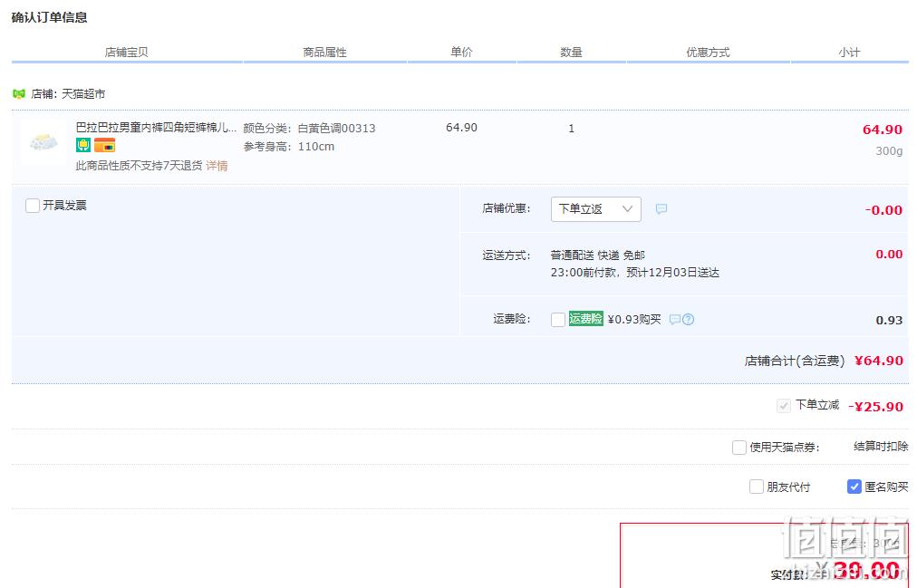Uncheck the 匿名购买 checkbox
Screen dimensions: 917x588
pyautogui.click(x=854, y=487)
